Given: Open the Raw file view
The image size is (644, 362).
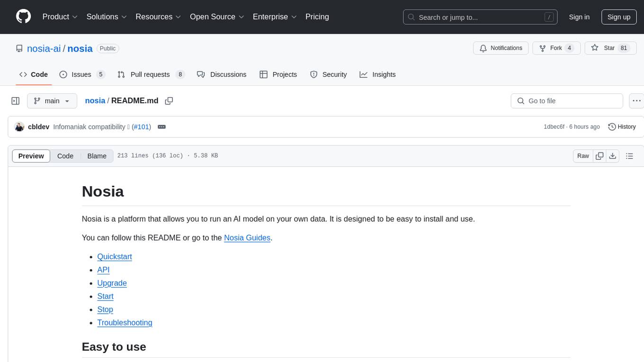Looking at the screenshot, I should coord(583,156).
